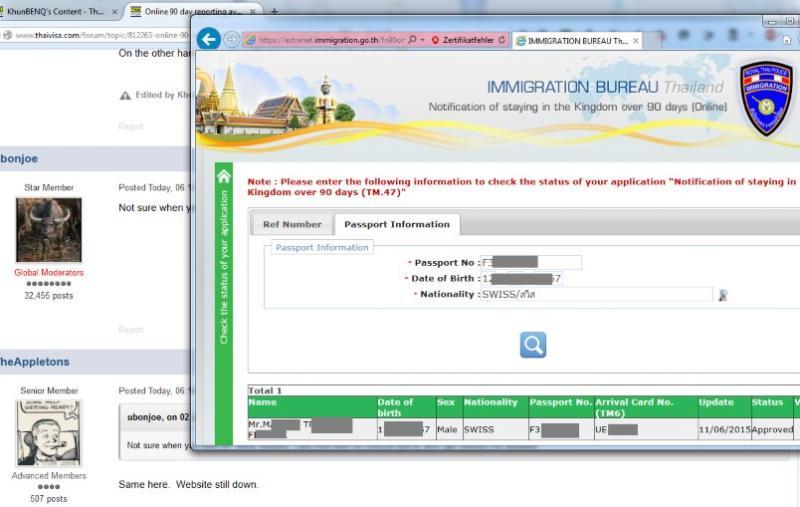Click the blue magnifier search button
The height and width of the screenshot is (507, 800).
pyautogui.click(x=533, y=345)
